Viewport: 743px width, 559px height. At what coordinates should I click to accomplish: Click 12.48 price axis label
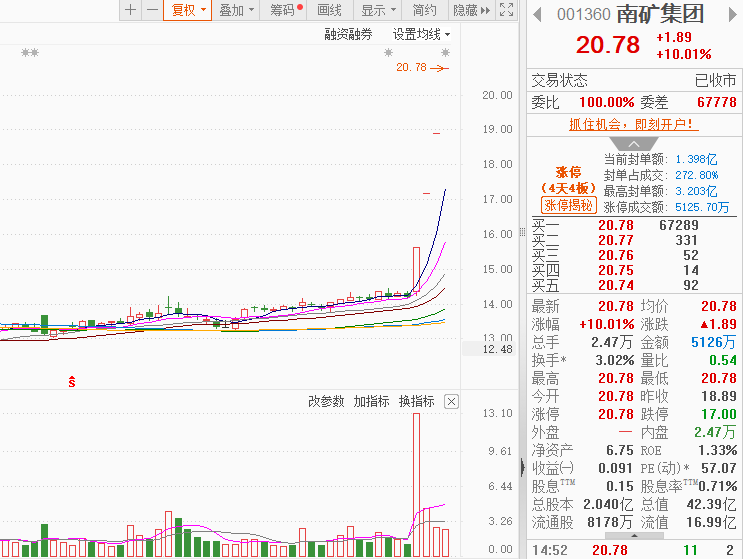[498, 349]
